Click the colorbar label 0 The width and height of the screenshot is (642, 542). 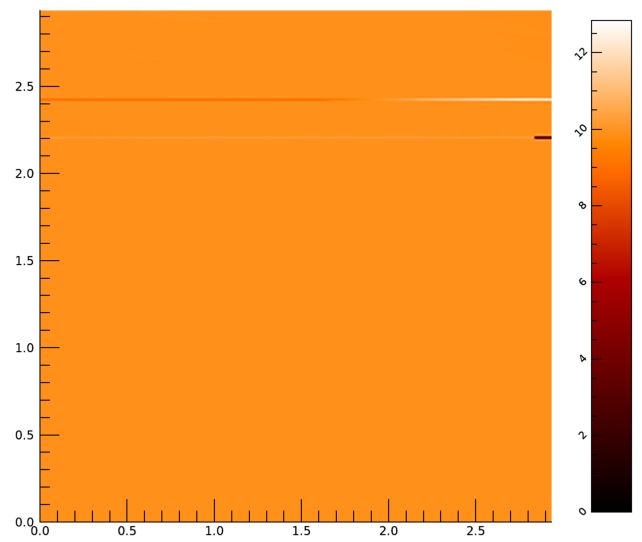(583, 511)
